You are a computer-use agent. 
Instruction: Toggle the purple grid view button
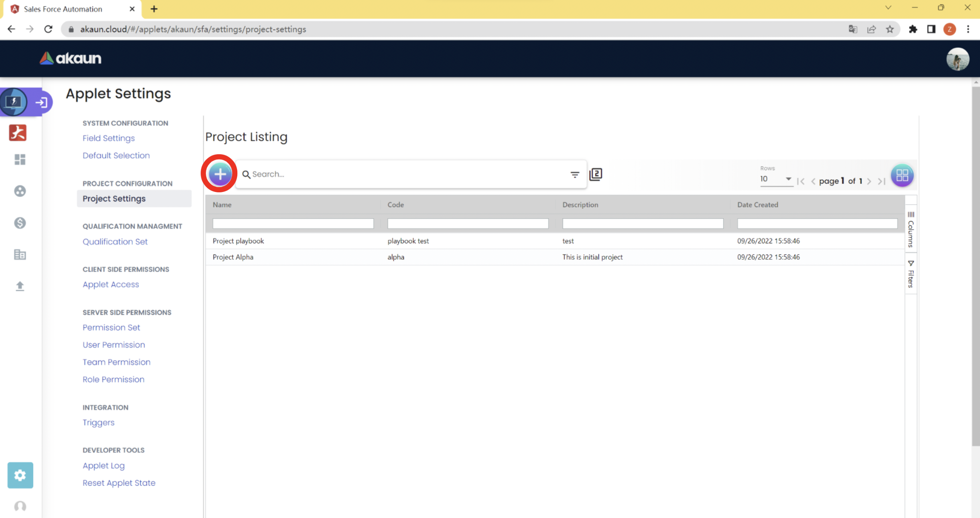pyautogui.click(x=902, y=175)
